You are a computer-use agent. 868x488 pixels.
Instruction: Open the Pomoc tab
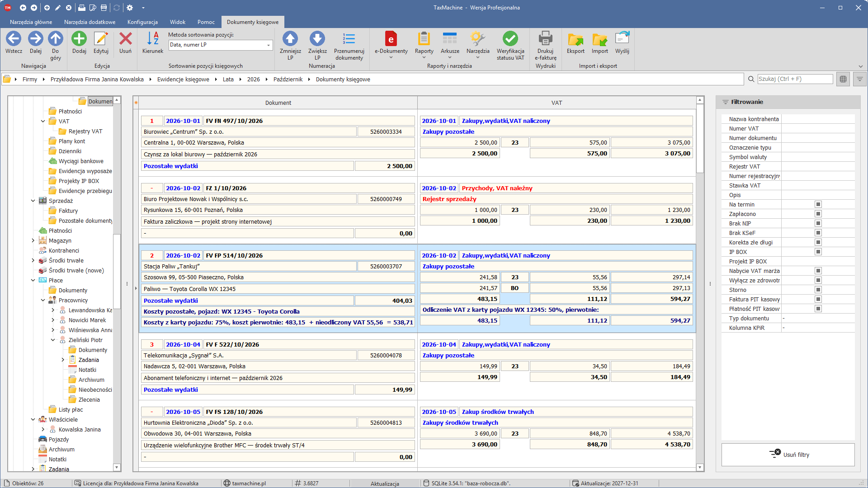(206, 22)
